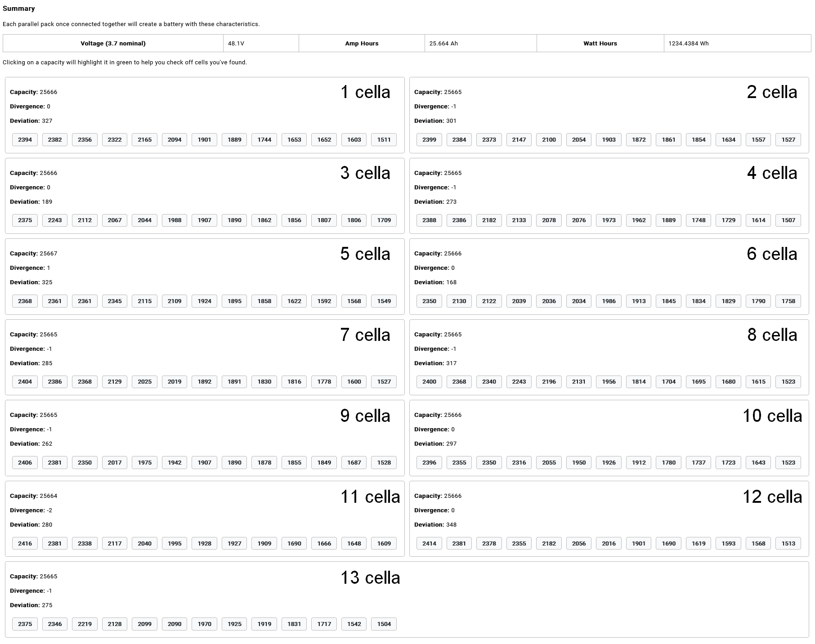This screenshot has width=815, height=644.
Task: Mark the 1511 capacity as found
Action: (384, 139)
